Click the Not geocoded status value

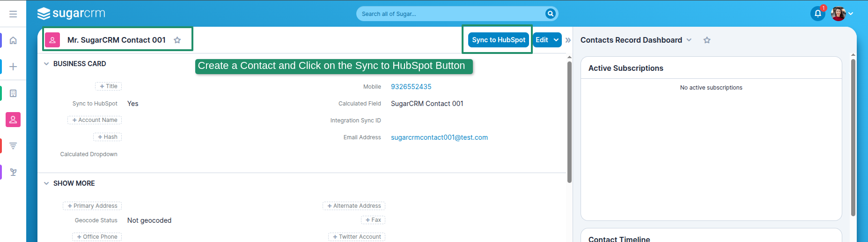pyautogui.click(x=149, y=220)
